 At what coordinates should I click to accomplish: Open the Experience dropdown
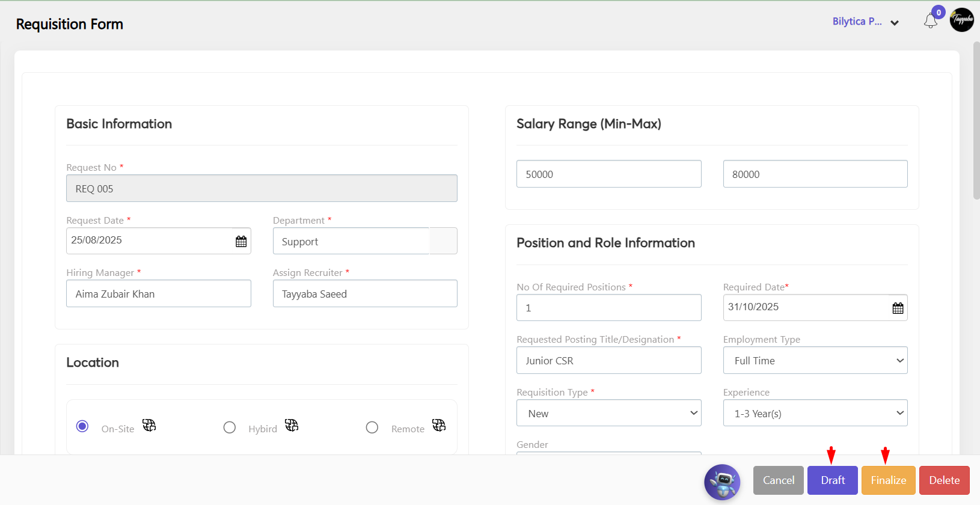[x=815, y=413]
